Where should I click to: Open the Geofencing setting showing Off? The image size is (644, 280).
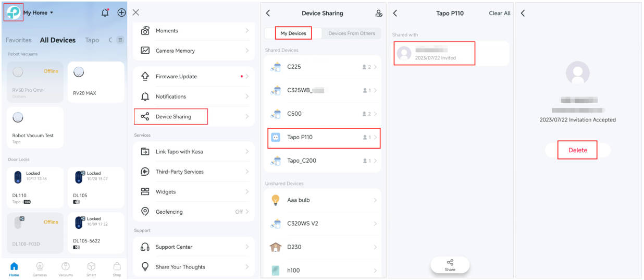(194, 212)
